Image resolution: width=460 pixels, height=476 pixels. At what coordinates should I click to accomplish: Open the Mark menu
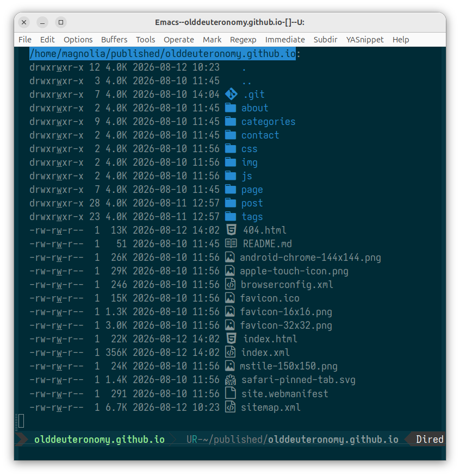pos(212,40)
